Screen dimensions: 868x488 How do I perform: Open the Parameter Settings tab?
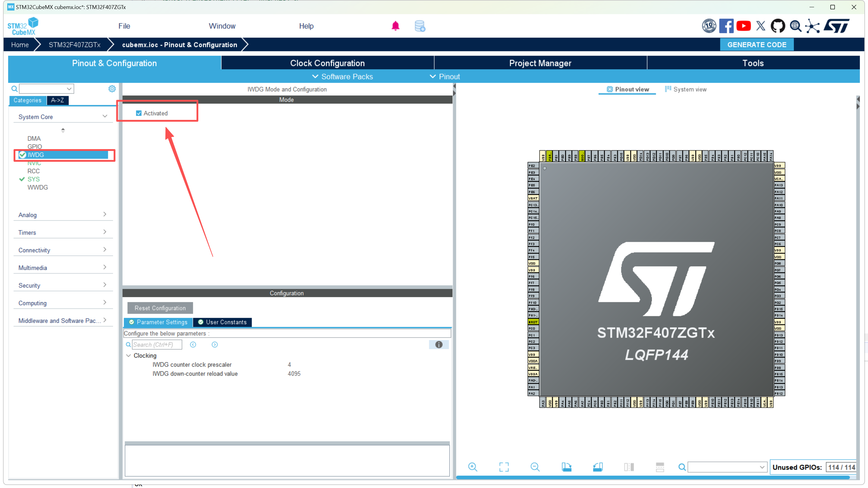(x=158, y=322)
